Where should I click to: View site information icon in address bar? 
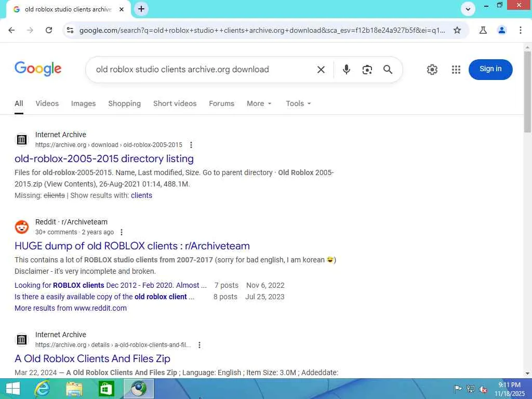tap(70, 30)
